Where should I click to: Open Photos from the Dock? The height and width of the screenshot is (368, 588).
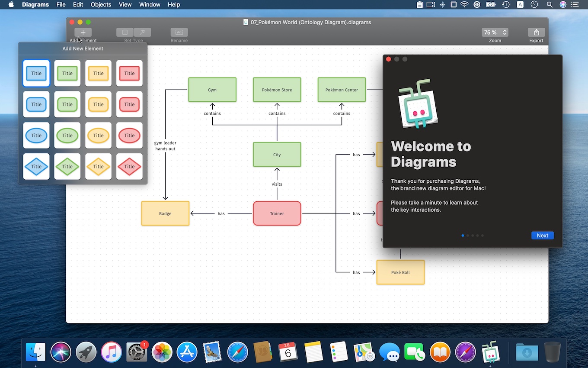(x=162, y=352)
